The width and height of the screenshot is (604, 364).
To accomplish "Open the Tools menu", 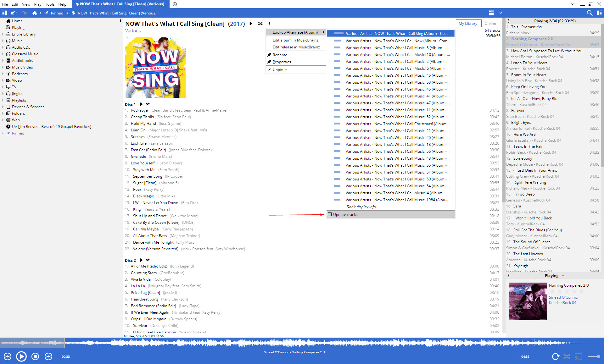I will pos(50,4).
